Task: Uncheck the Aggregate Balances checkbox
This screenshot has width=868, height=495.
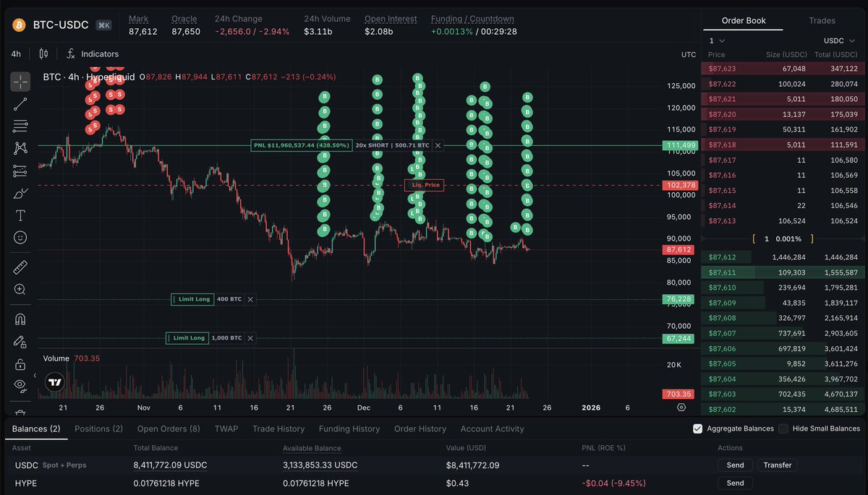Action: pyautogui.click(x=697, y=429)
